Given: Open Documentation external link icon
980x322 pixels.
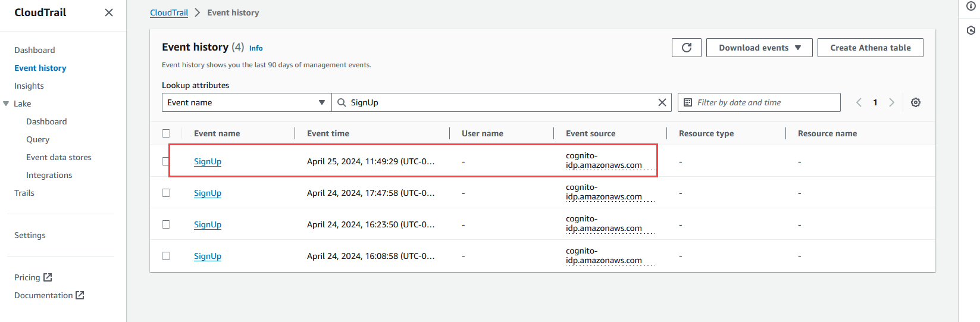Looking at the screenshot, I should (80, 295).
